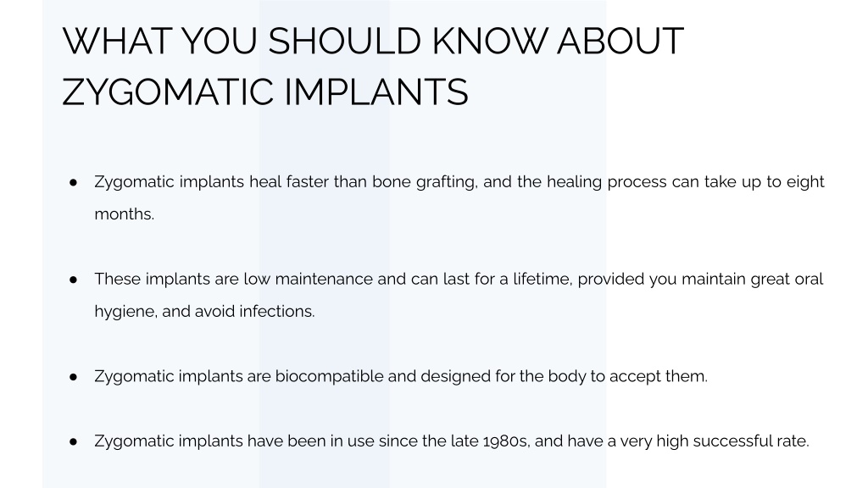
Task: Click the word 'SHOULD' in the heading
Action: [x=345, y=41]
